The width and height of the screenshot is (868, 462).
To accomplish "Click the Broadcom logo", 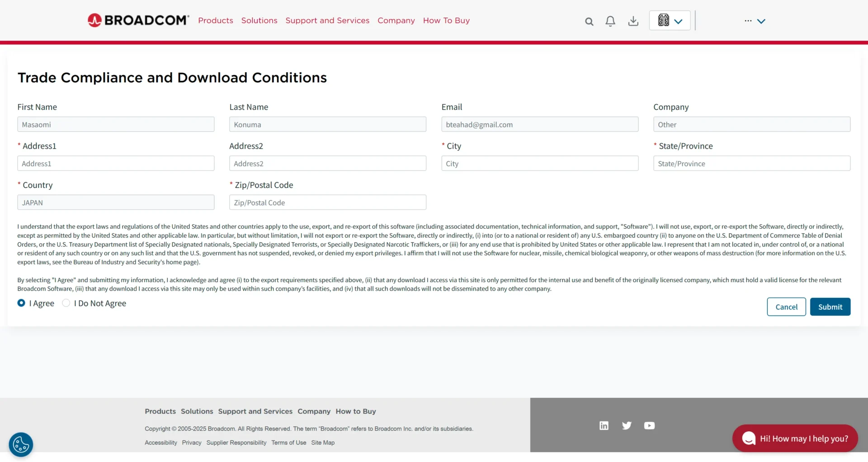I will pos(138,20).
